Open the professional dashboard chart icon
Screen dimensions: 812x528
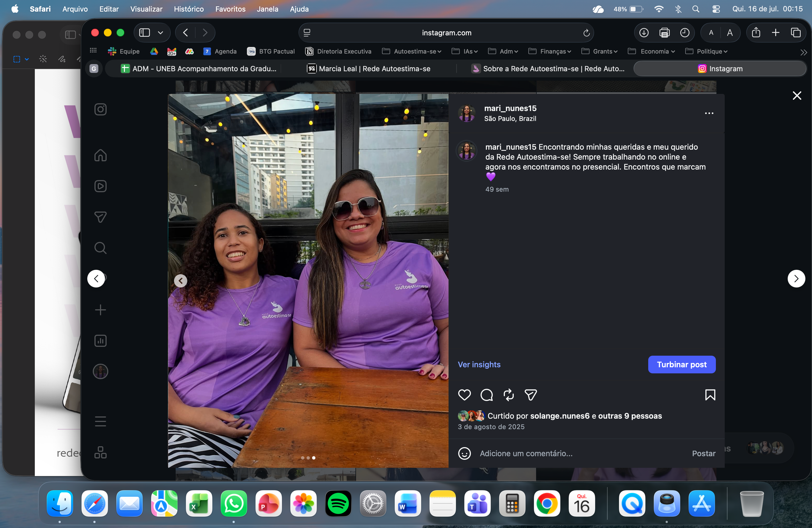[x=100, y=340]
